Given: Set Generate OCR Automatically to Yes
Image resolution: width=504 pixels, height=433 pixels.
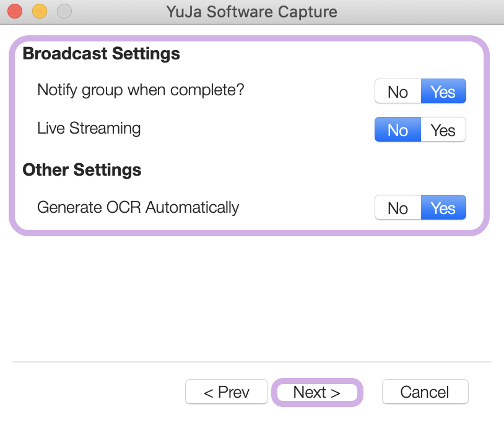Looking at the screenshot, I should tap(443, 207).
